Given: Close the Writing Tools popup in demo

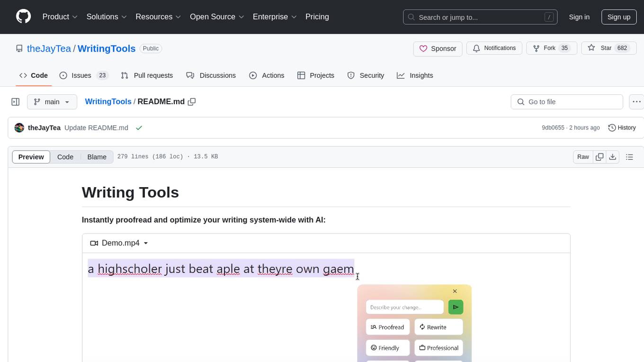Looking at the screenshot, I should (455, 291).
